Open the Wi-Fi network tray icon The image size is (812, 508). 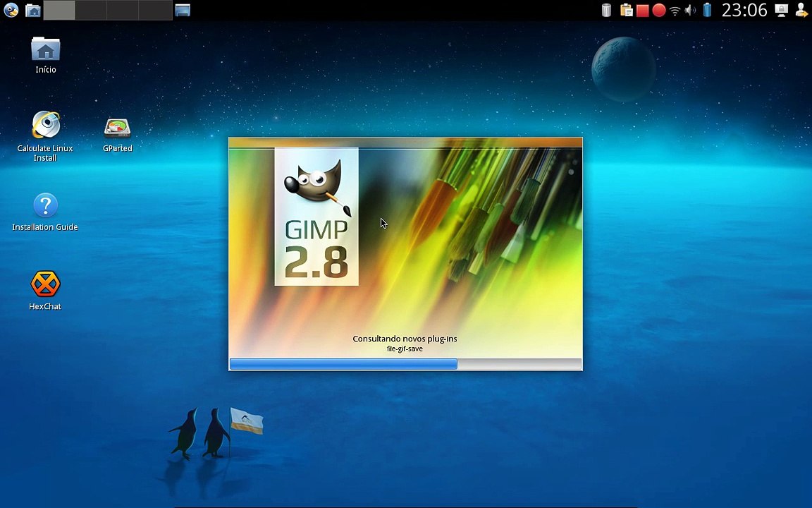coord(675,11)
